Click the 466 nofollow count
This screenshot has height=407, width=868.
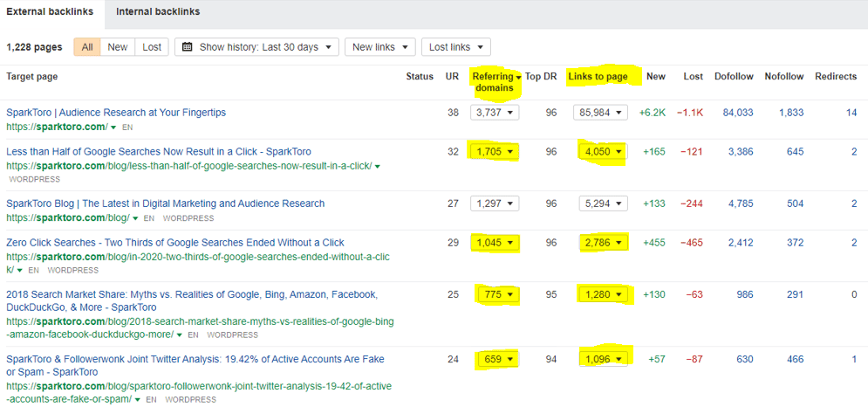(795, 359)
